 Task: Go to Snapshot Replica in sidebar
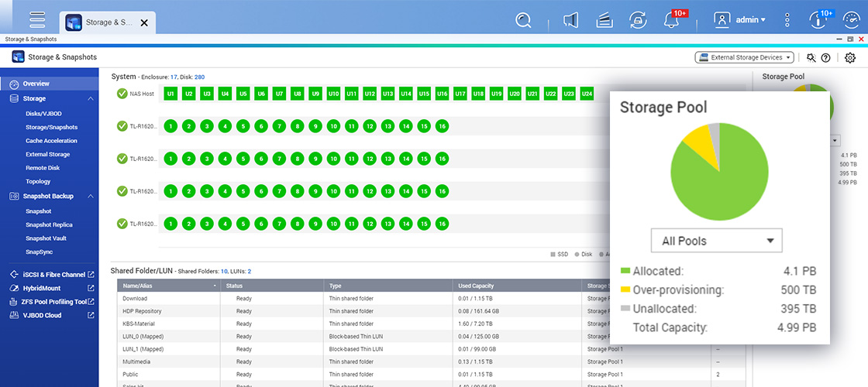pos(49,224)
